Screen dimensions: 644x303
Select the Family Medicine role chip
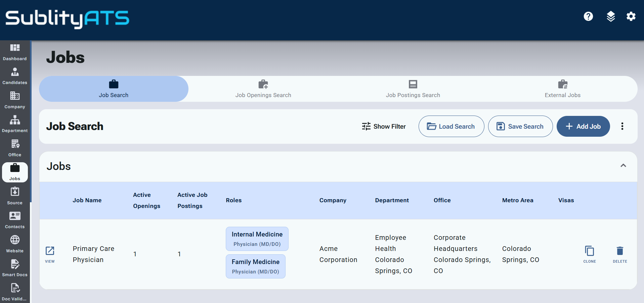[256, 266]
